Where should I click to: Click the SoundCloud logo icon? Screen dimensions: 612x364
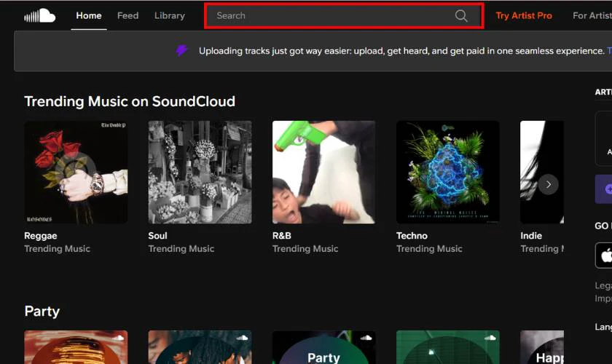[40, 15]
